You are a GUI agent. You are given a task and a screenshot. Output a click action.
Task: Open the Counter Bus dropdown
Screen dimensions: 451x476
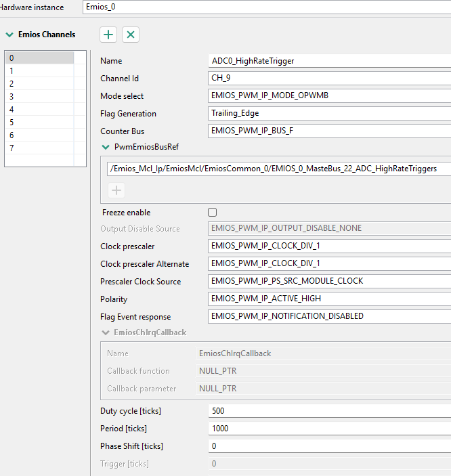[330, 131]
